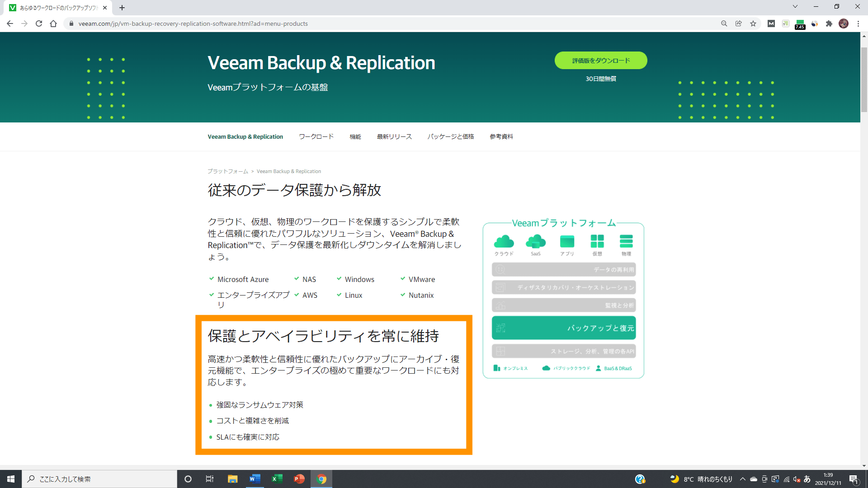Switch to Chrome taskbar icon

[x=321, y=479]
